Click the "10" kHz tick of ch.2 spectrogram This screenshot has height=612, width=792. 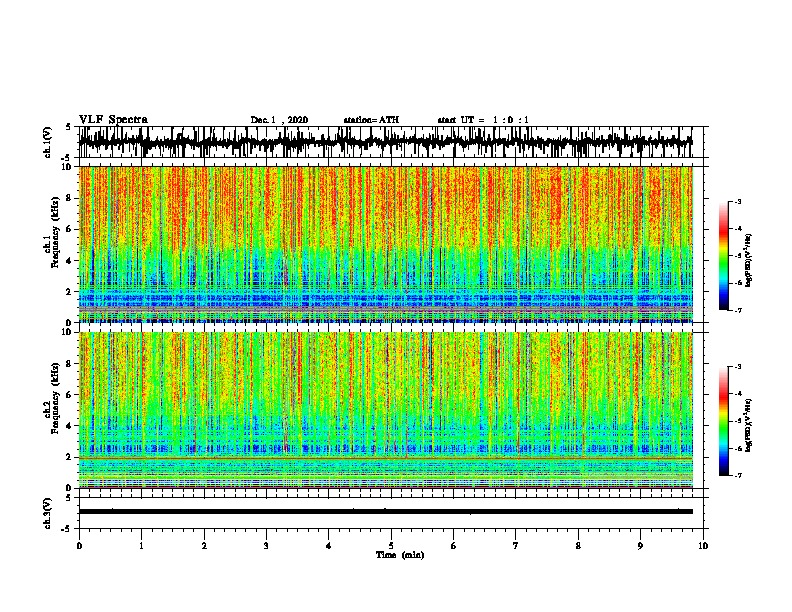point(68,332)
